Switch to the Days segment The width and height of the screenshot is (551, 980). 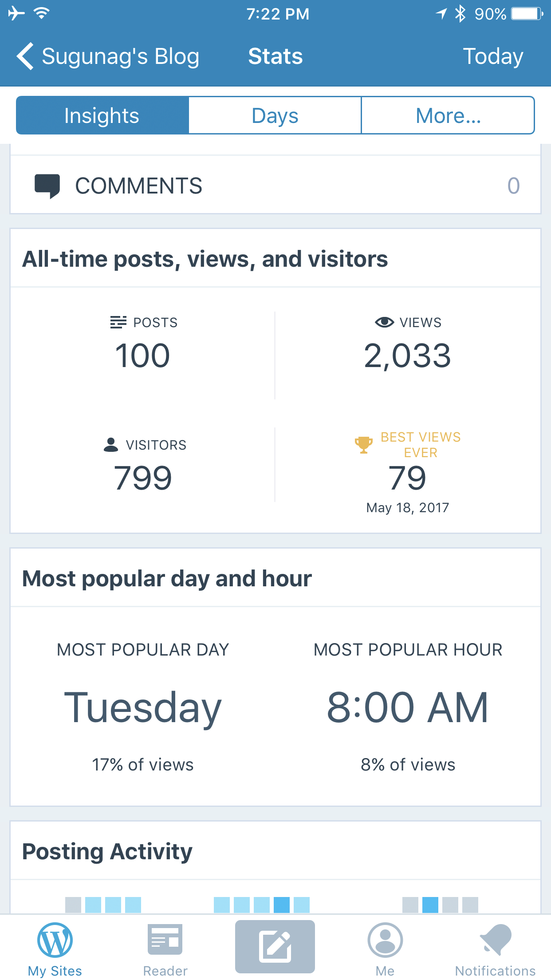click(x=275, y=115)
